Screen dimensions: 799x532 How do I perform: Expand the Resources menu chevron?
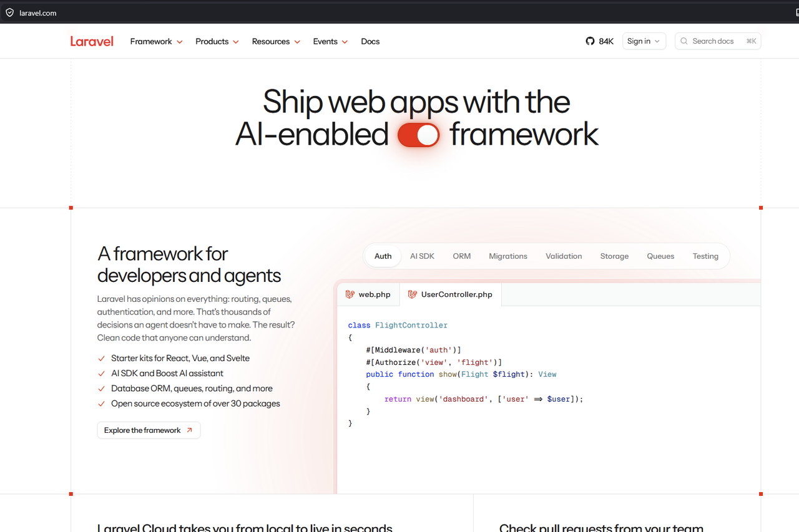click(297, 42)
